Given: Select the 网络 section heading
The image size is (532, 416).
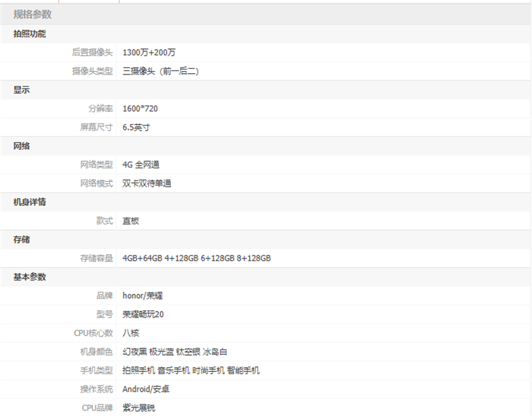Looking at the screenshot, I should click(21, 146).
